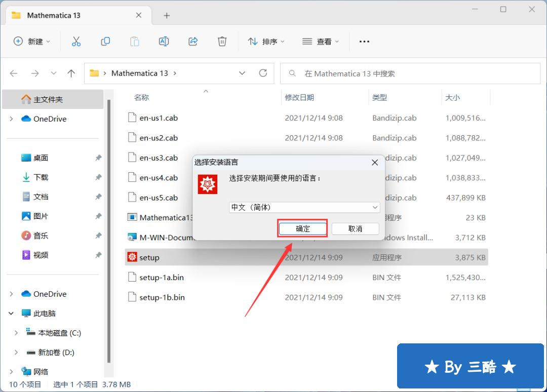
Task: Click the Cut scissors icon
Action: coord(76,42)
